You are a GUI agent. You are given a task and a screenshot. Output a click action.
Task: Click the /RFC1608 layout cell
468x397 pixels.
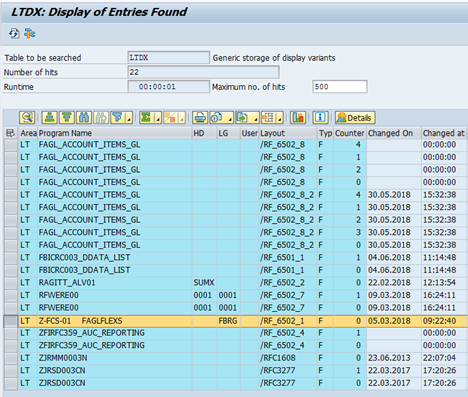(288, 358)
